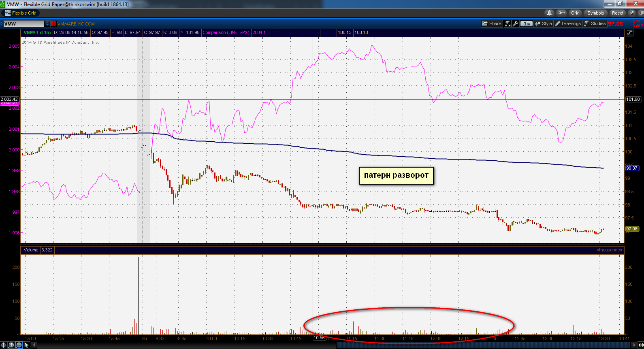Click the Reset button

point(618,13)
